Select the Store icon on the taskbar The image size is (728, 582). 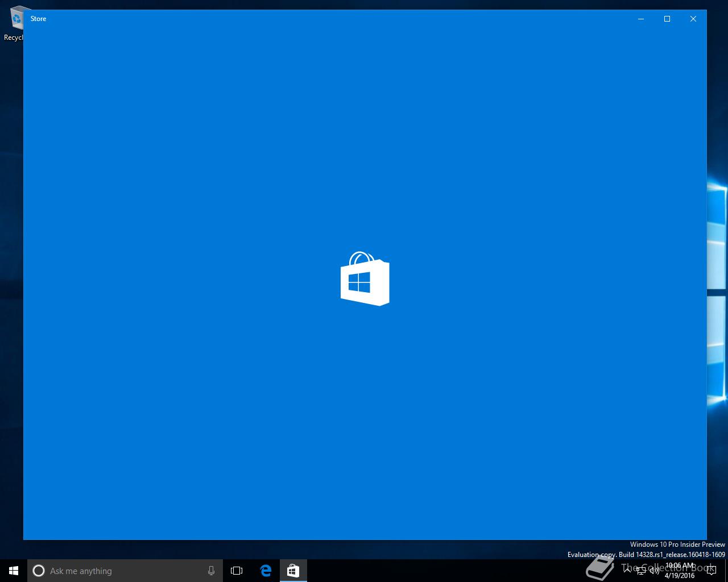(x=293, y=571)
